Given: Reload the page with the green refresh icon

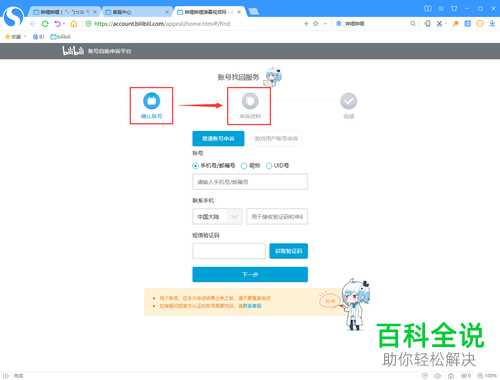Looking at the screenshot, I should click(45, 24).
